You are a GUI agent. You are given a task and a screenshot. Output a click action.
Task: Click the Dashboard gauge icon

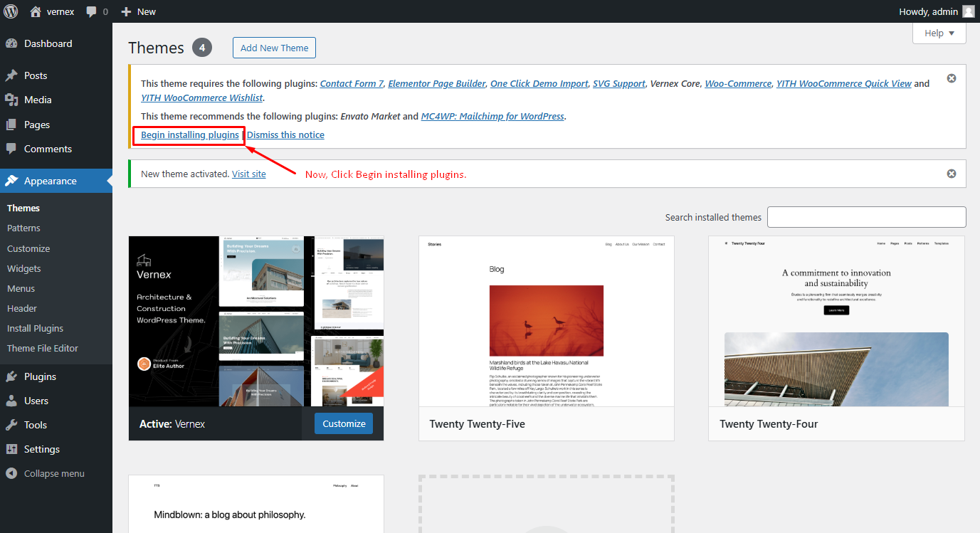11,43
